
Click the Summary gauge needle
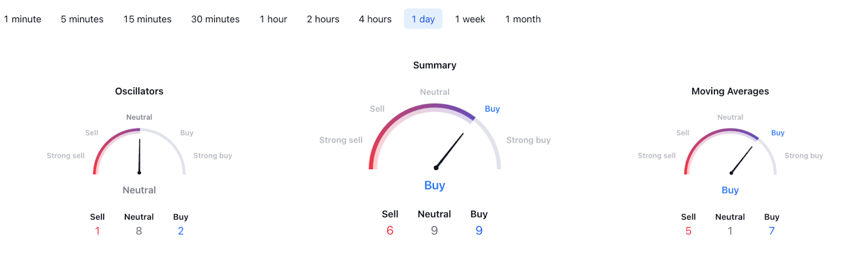pyautogui.click(x=450, y=150)
